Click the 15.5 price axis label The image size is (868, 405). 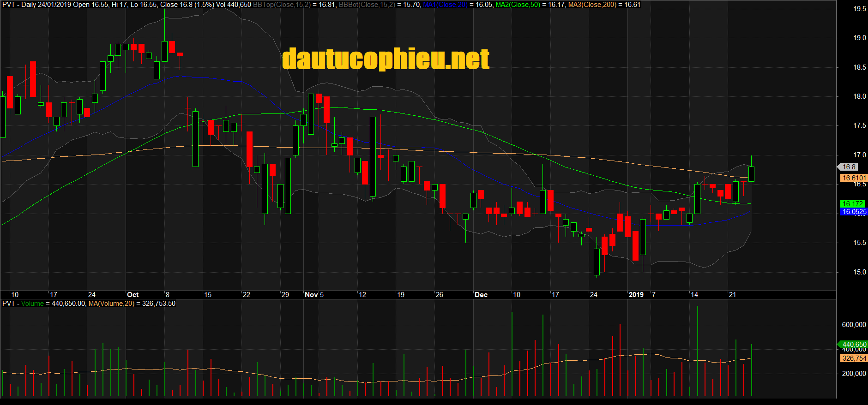click(860, 243)
